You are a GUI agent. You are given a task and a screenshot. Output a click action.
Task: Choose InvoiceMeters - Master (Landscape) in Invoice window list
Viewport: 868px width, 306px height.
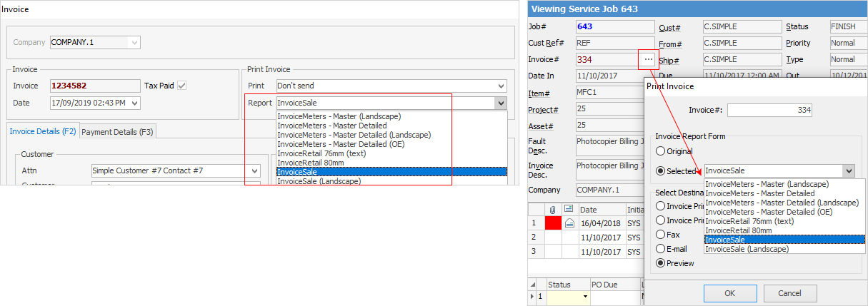(x=391, y=116)
